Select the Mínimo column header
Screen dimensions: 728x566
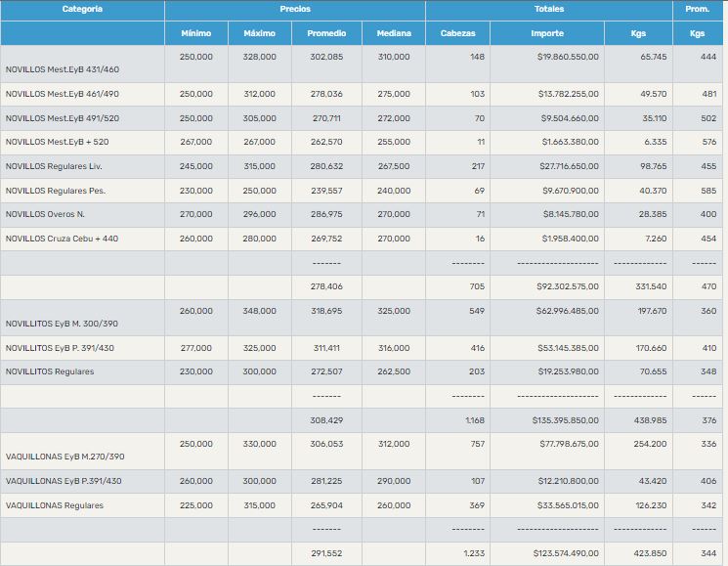click(195, 33)
